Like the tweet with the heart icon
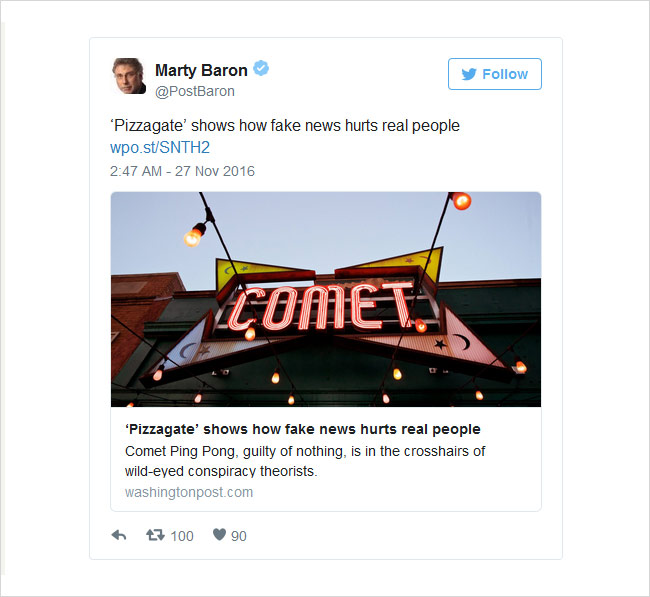The image size is (650, 597). click(x=219, y=535)
